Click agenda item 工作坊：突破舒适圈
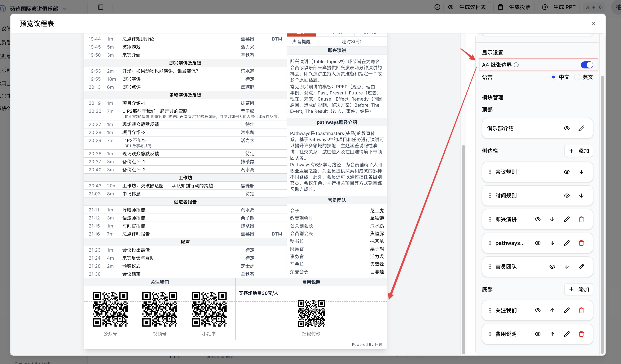 (168, 186)
